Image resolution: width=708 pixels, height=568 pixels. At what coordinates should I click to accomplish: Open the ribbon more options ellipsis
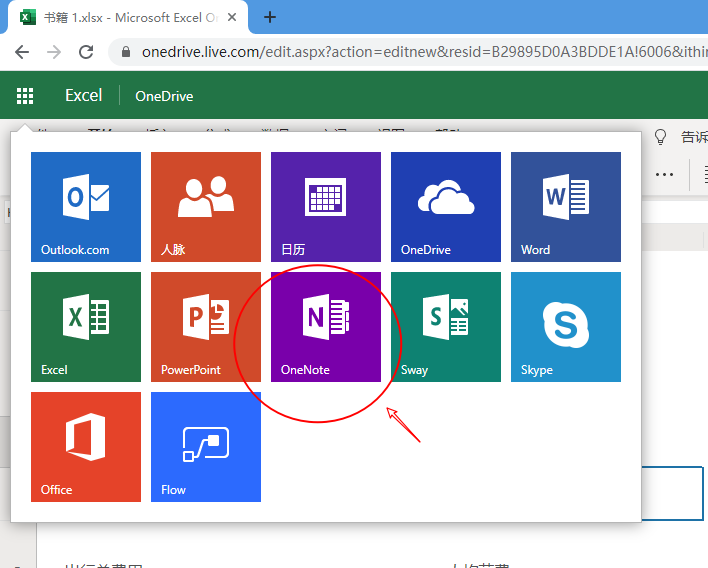[664, 174]
